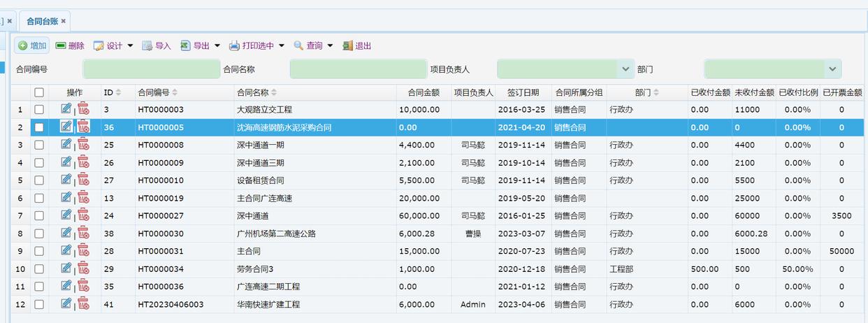The image size is (868, 323).
Task: Expand the 部门 filter dropdown
Action: (x=832, y=69)
